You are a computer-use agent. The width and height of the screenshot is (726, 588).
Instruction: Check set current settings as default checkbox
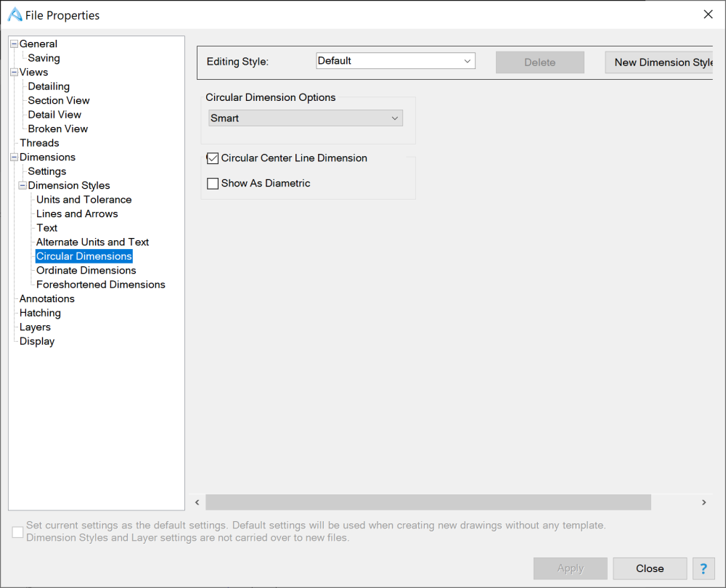pos(17,532)
